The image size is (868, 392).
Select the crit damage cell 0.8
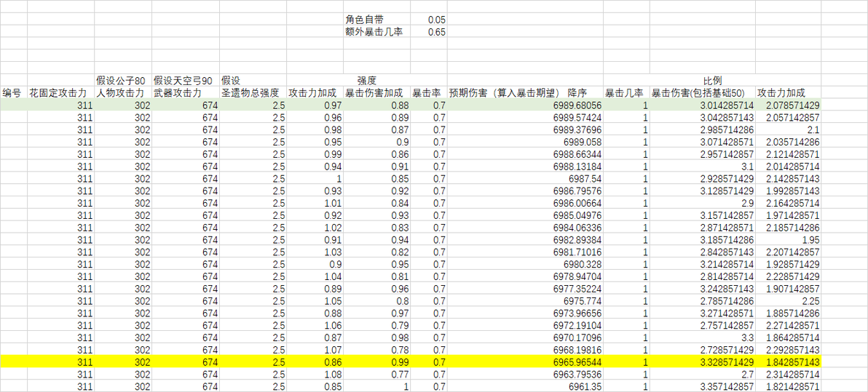tap(376, 300)
